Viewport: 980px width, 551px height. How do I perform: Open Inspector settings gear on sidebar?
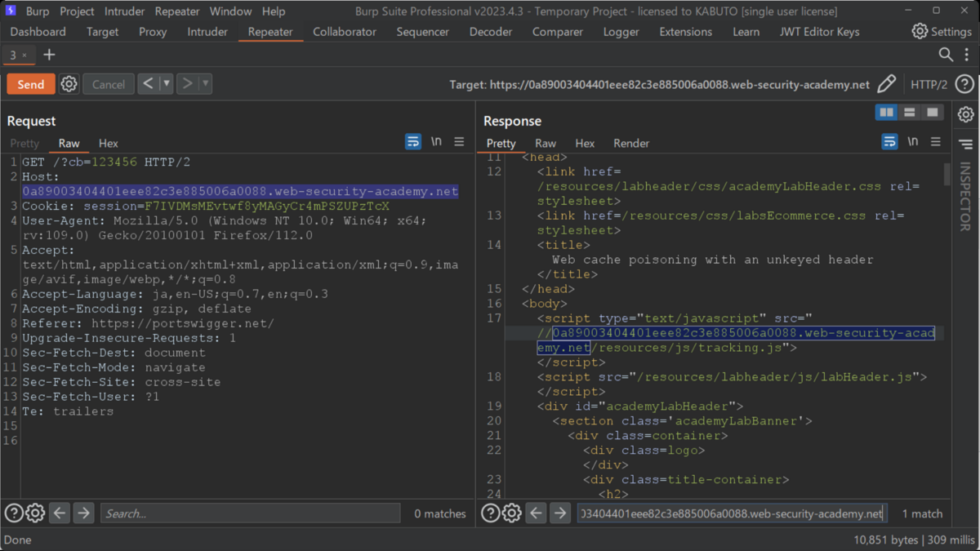tap(966, 114)
